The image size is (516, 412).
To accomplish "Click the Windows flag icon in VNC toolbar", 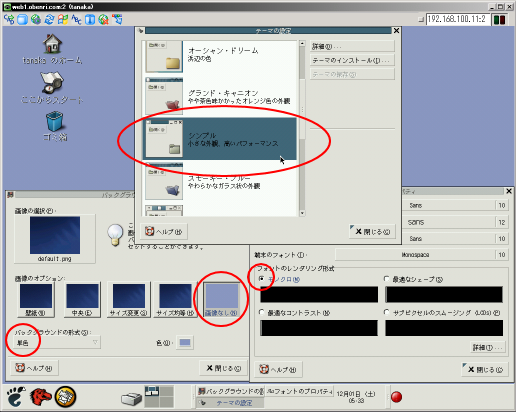I will click(x=63, y=20).
